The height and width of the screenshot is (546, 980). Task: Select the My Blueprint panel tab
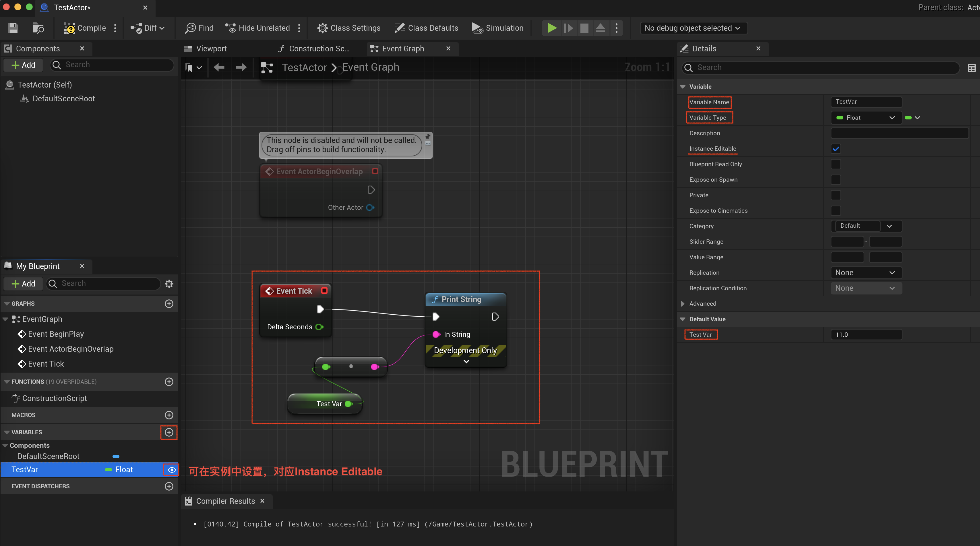point(38,266)
